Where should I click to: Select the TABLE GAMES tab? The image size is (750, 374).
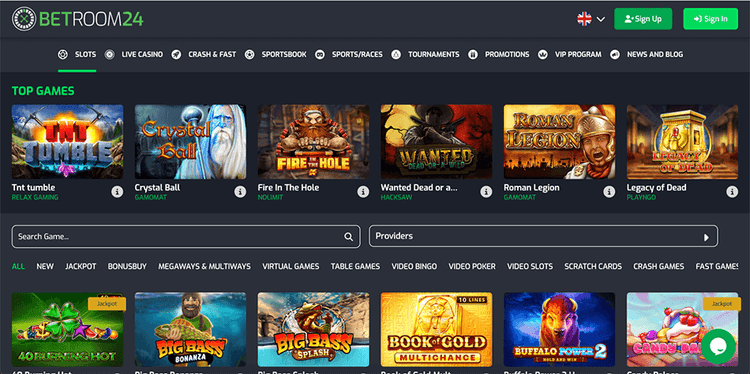point(355,266)
